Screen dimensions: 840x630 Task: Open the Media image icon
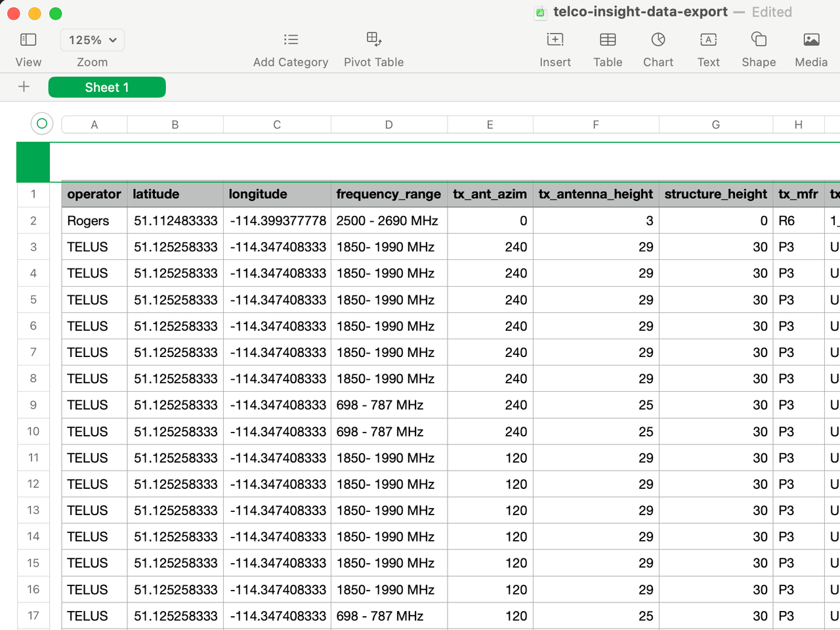click(x=811, y=40)
